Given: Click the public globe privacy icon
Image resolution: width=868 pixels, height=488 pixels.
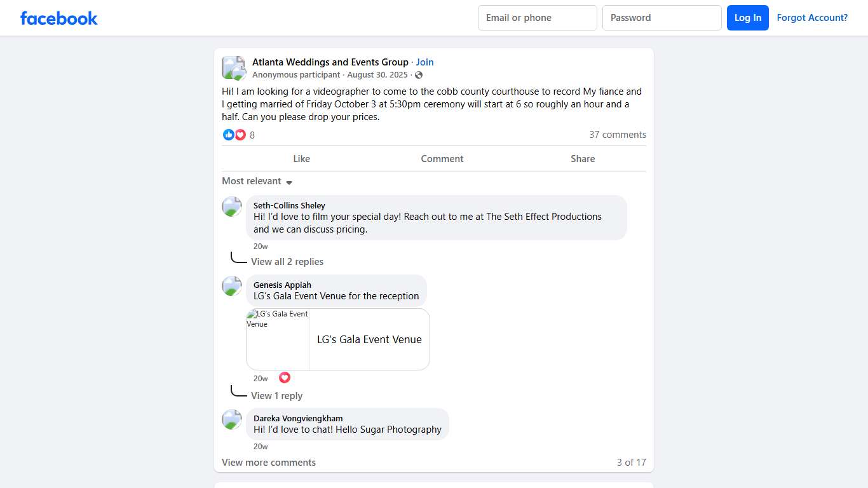Looking at the screenshot, I should (x=419, y=75).
